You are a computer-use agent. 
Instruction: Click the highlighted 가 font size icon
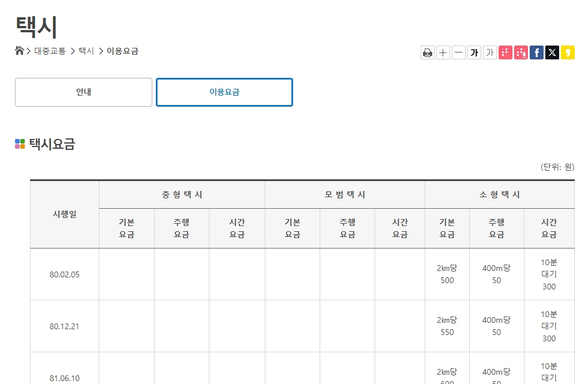tap(474, 52)
